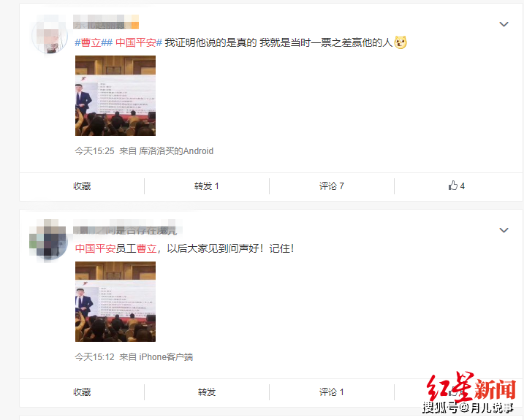
Task: Enlarge the second post's conference photo
Action: [115, 302]
